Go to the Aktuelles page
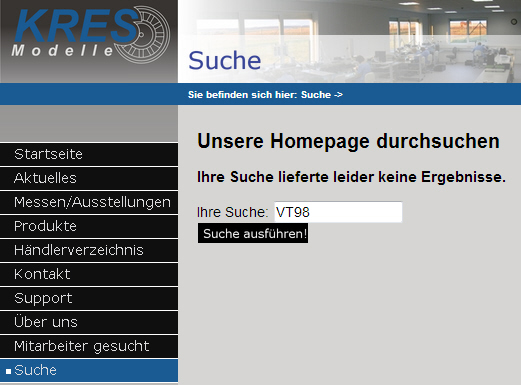 tap(89, 178)
